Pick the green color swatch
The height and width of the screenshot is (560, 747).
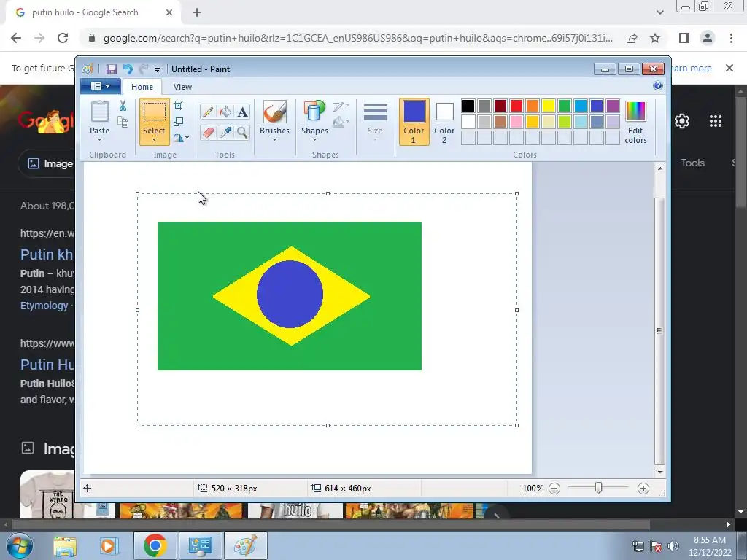tap(565, 106)
